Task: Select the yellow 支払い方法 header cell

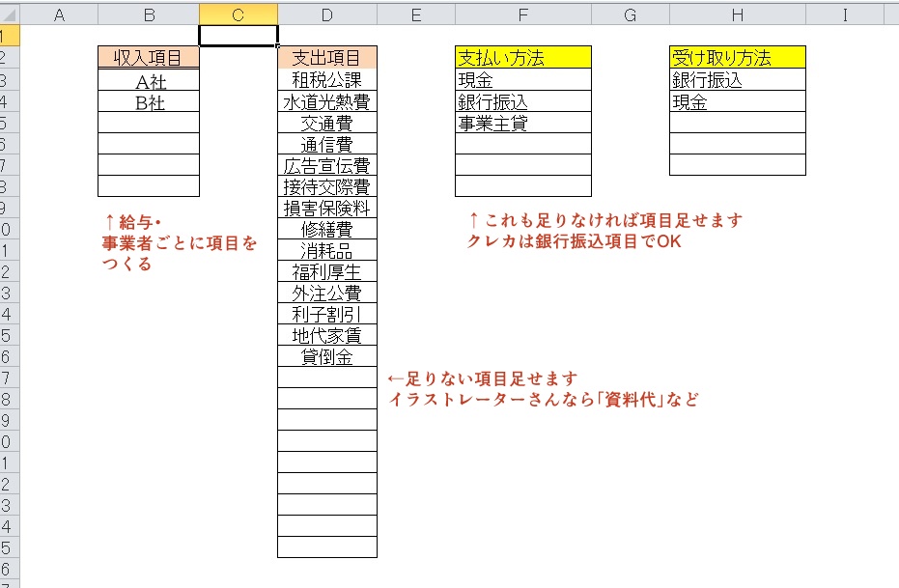Action: (522, 58)
